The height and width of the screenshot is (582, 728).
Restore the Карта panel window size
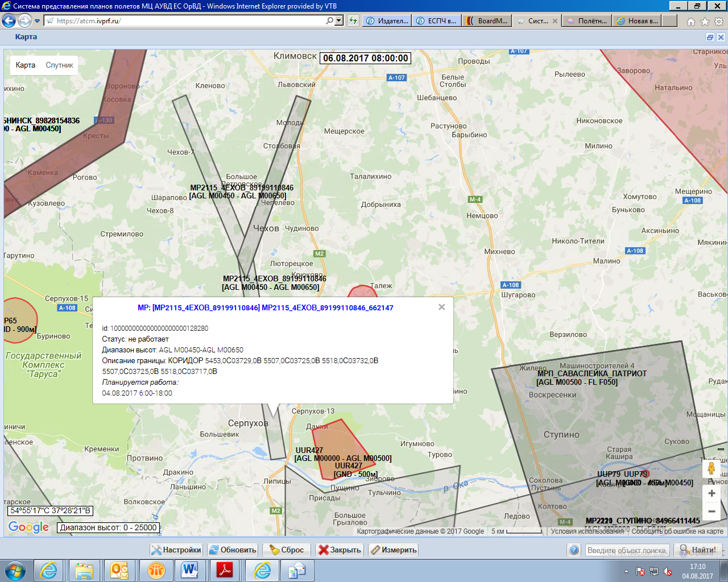[710, 38]
